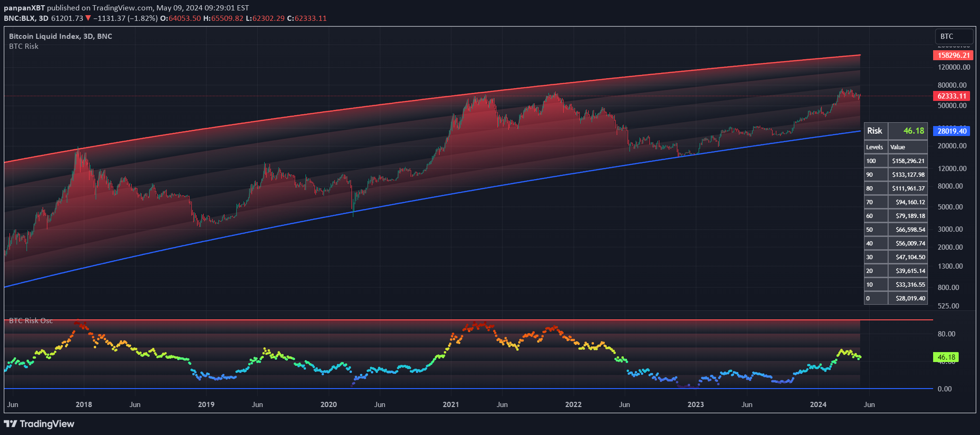The width and height of the screenshot is (980, 435).
Task: Click the $158,296.21 table cell
Action: (x=908, y=161)
